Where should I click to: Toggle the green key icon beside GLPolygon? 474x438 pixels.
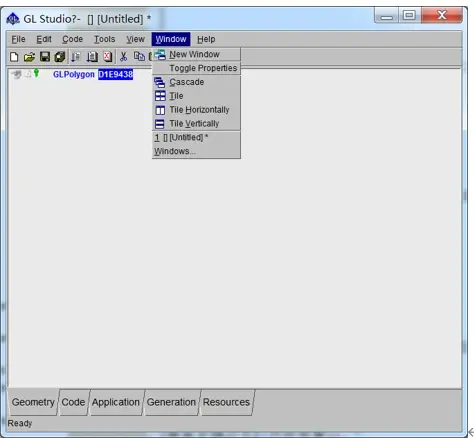click(x=36, y=74)
